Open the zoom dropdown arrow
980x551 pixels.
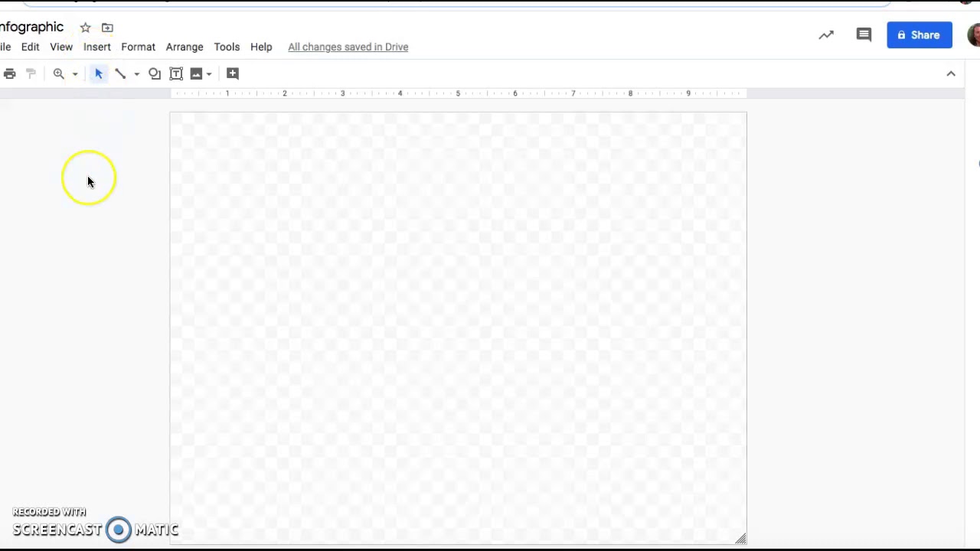[x=75, y=74]
